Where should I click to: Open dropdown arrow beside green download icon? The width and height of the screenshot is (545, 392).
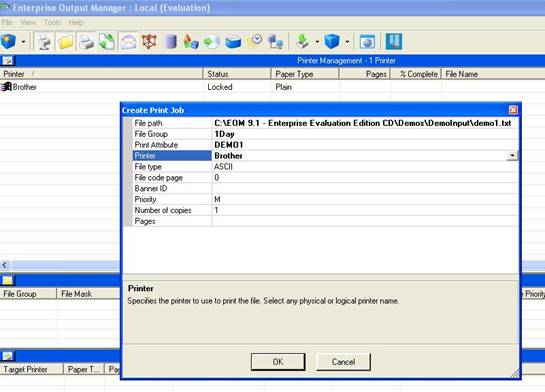coord(317,42)
